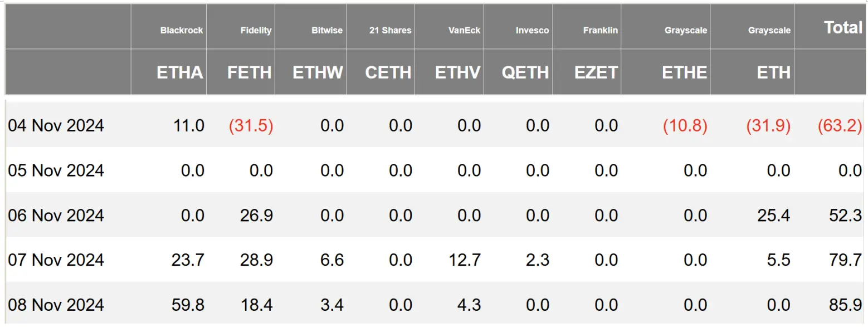
Task: Click the (31.5) FETH outflow cell
Action: 251,125
